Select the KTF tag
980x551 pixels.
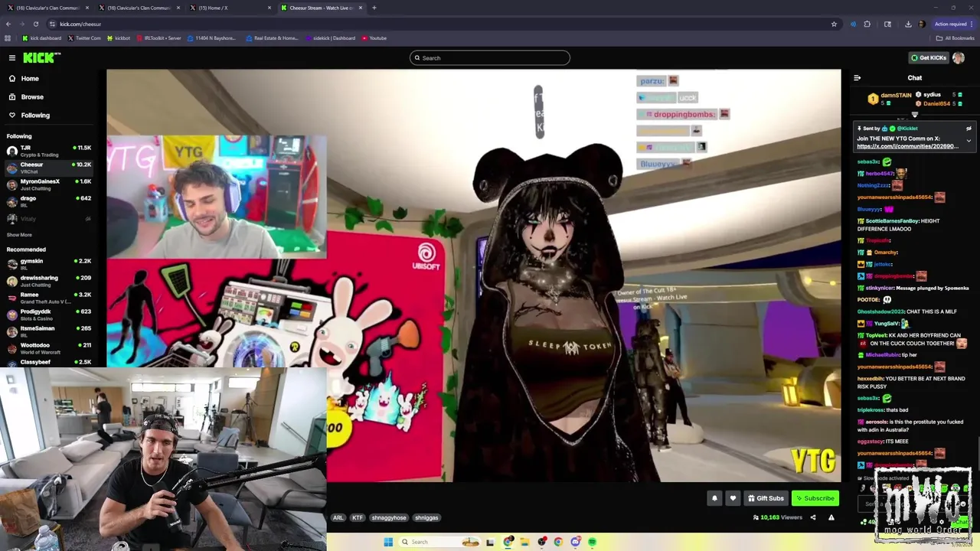[x=357, y=517]
